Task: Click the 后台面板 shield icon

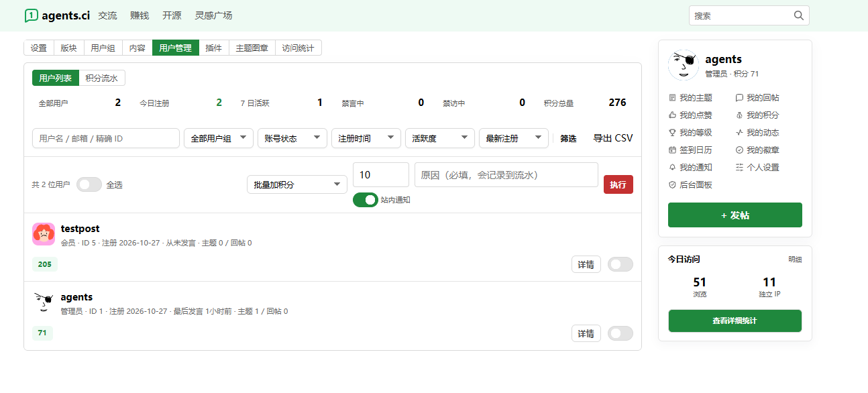Action: click(673, 185)
